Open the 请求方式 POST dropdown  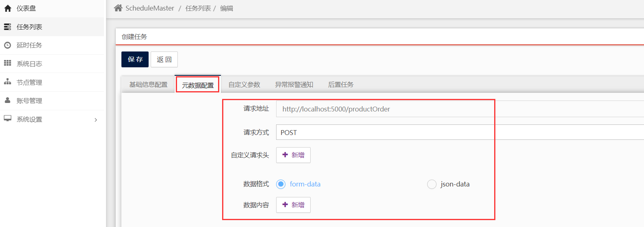coord(460,132)
